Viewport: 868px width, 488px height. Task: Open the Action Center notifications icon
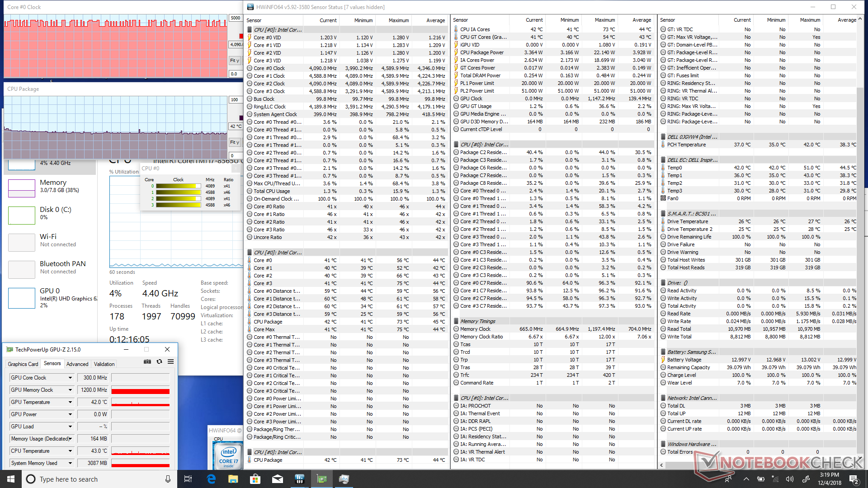pos(854,479)
